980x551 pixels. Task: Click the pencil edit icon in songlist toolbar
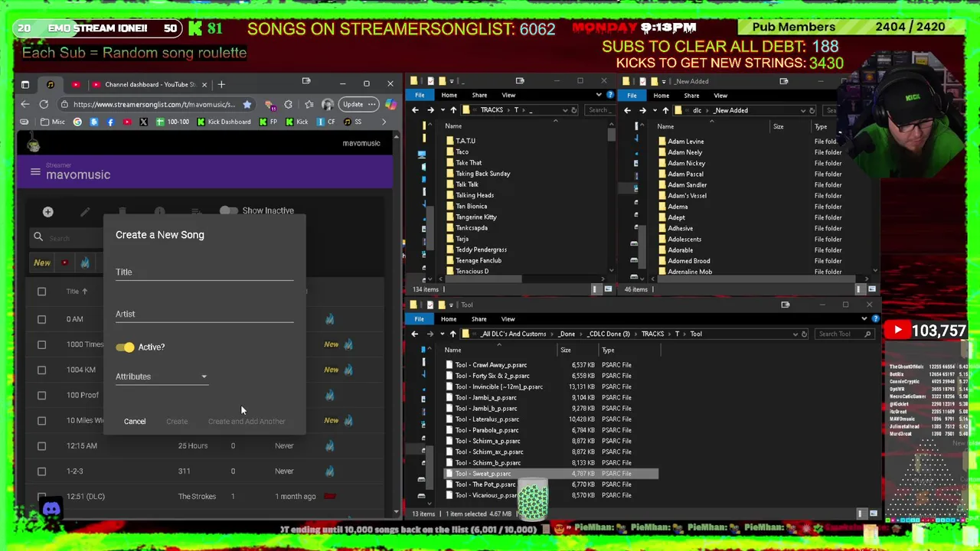point(85,211)
